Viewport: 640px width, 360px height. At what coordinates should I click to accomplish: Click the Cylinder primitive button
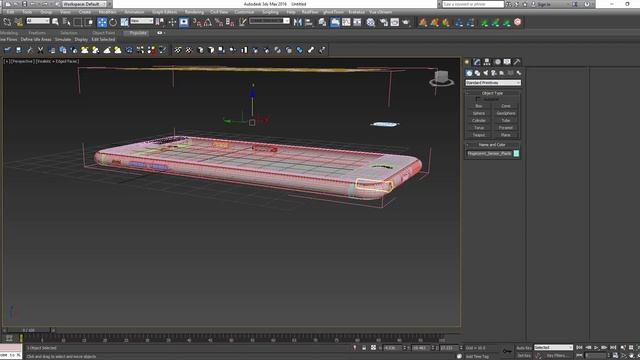pyautogui.click(x=479, y=121)
